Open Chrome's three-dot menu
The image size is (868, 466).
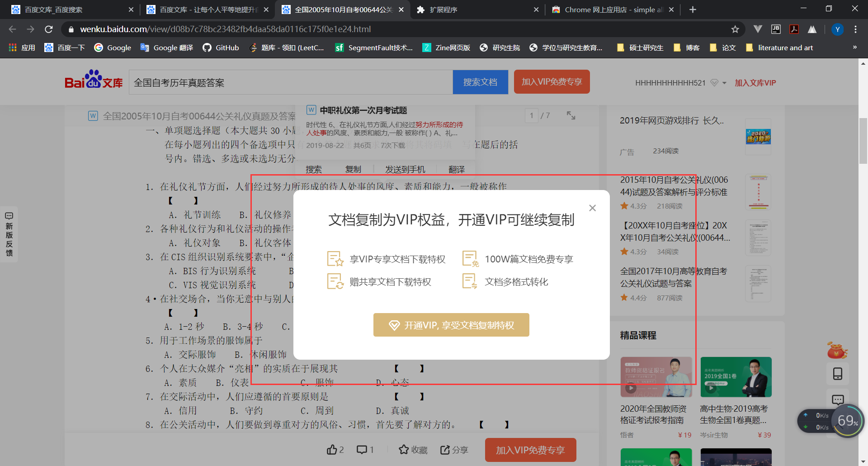coord(855,29)
